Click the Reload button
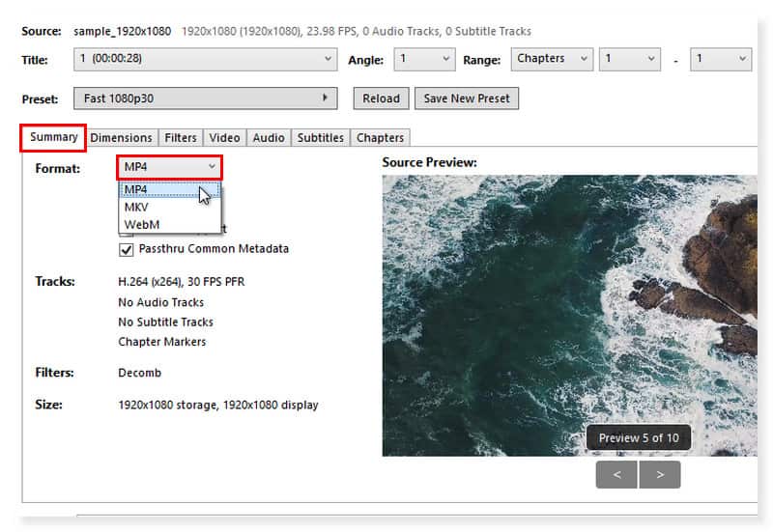The image size is (773, 532). pos(381,98)
